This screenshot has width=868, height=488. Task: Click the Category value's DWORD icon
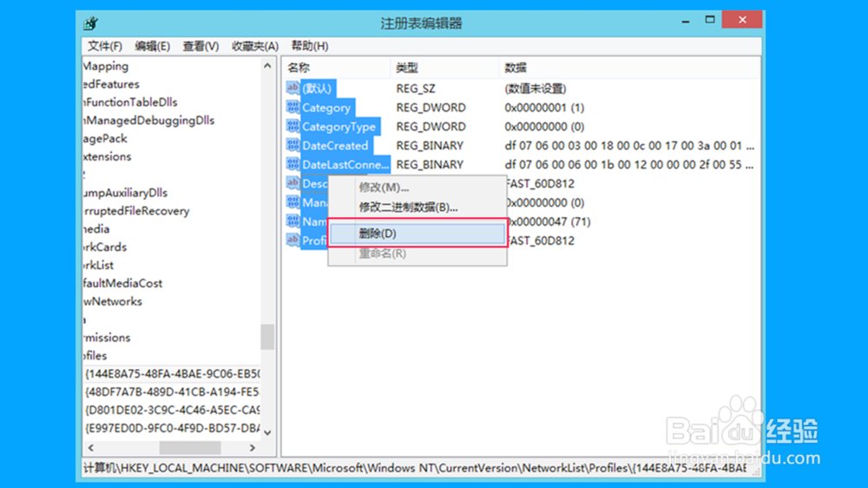tap(293, 107)
